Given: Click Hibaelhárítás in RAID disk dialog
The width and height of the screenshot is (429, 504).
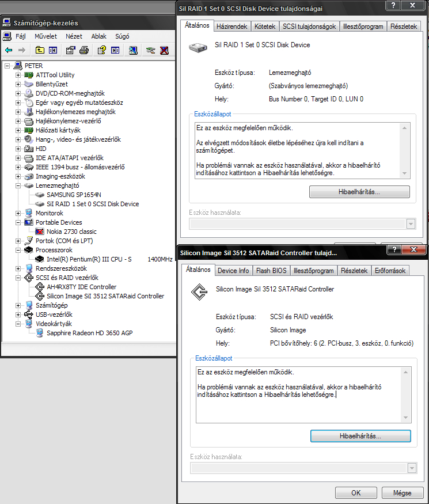Looking at the screenshot, I should [x=359, y=192].
